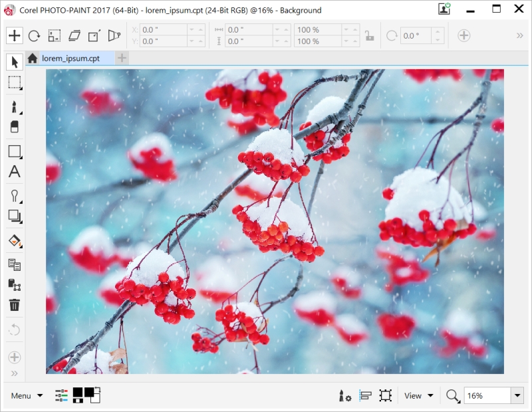Select the Drop Shadow tool
The image size is (532, 412).
click(14, 216)
